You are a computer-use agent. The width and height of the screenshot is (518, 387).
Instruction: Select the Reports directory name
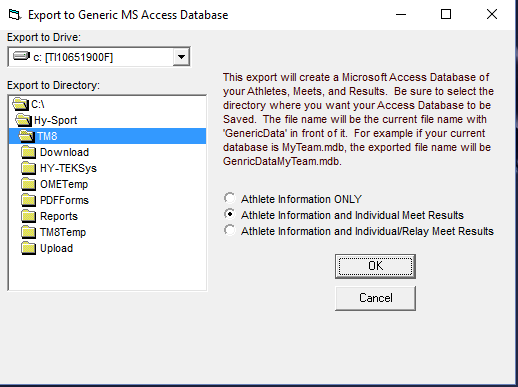[x=59, y=216]
